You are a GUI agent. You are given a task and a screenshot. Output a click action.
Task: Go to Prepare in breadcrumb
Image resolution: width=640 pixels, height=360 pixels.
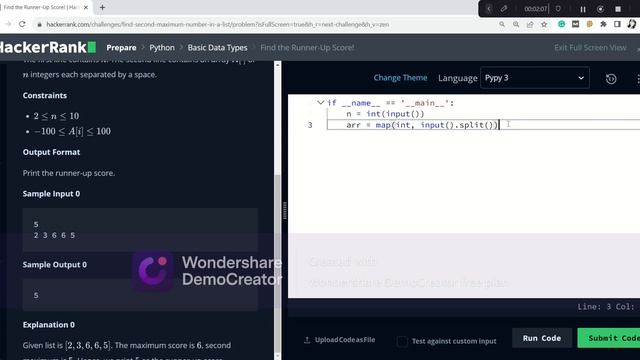point(121,48)
